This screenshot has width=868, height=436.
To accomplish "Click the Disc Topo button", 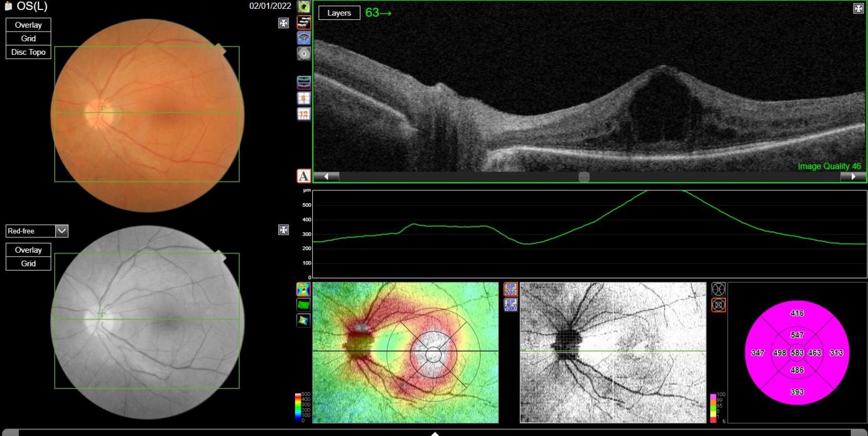I will tap(28, 52).
